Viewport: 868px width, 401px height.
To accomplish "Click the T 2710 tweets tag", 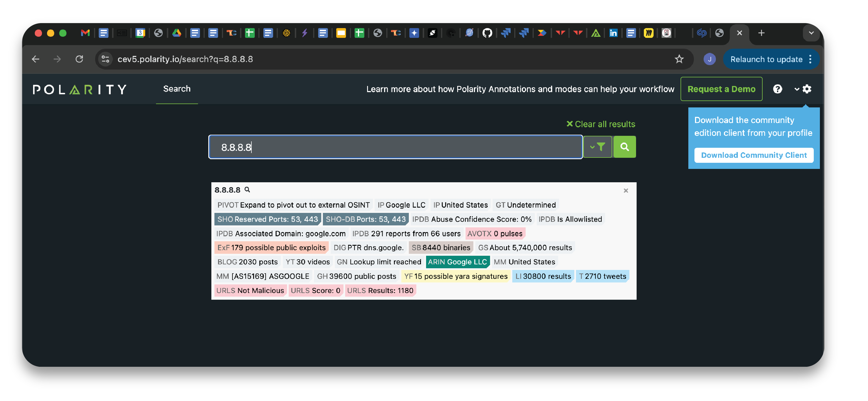I will click(x=602, y=276).
